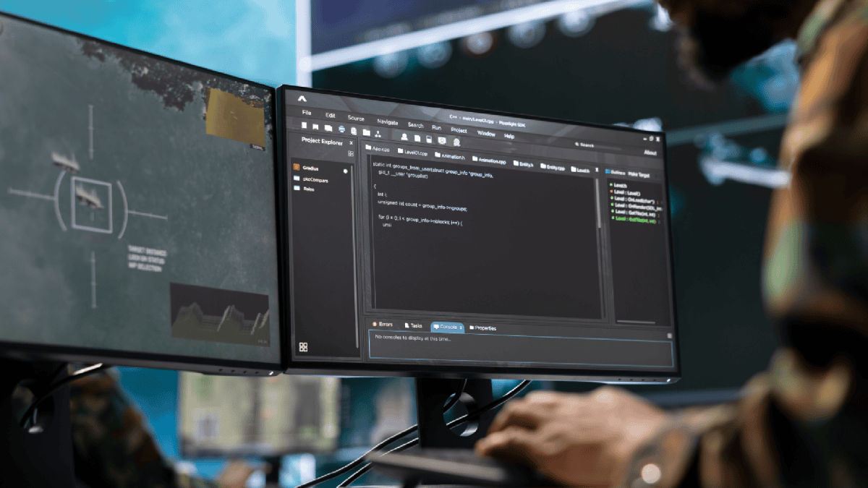868x488 pixels.
Task: Click the About button
Action: (650, 153)
